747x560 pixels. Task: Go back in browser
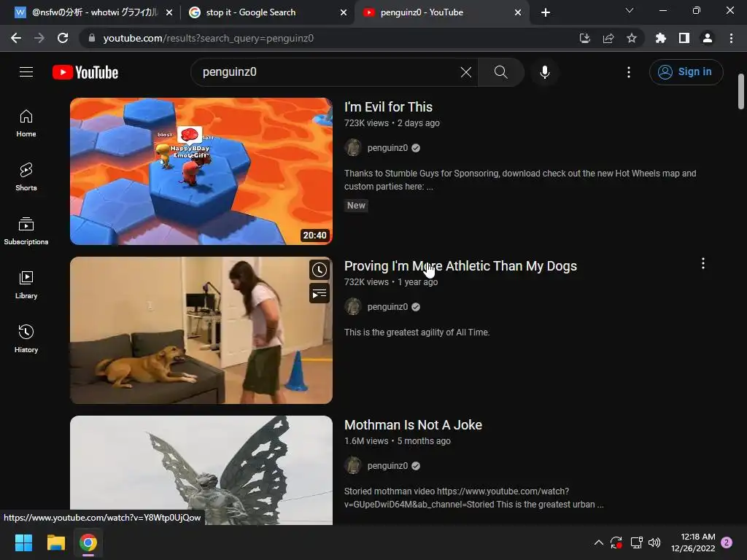[x=16, y=38]
